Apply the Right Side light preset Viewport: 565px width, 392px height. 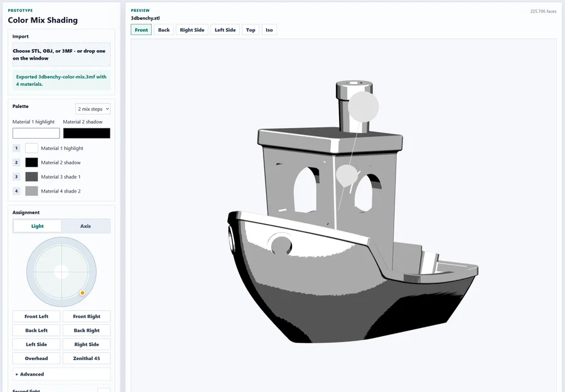click(87, 344)
